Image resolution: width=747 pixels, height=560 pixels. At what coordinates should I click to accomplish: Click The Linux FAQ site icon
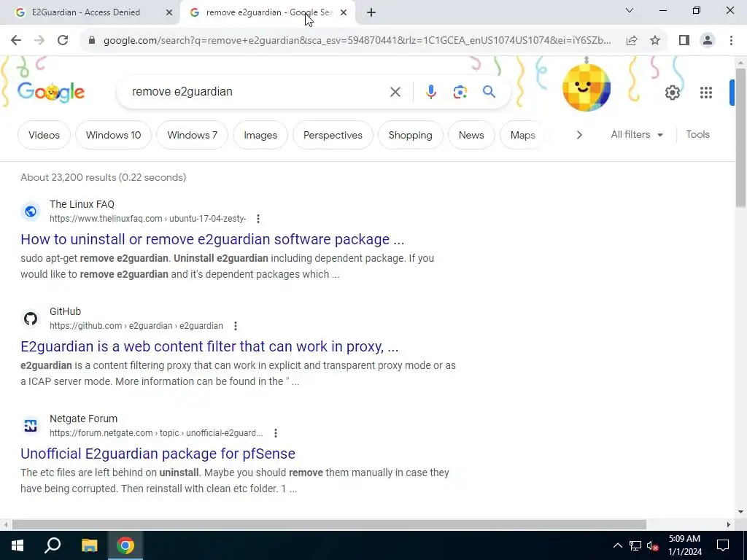click(31, 211)
